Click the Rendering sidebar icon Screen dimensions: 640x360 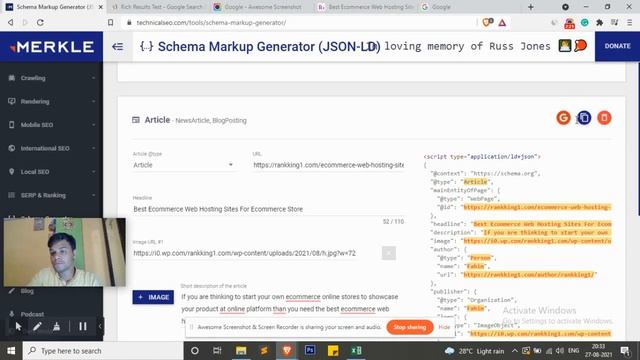pyautogui.click(x=11, y=101)
